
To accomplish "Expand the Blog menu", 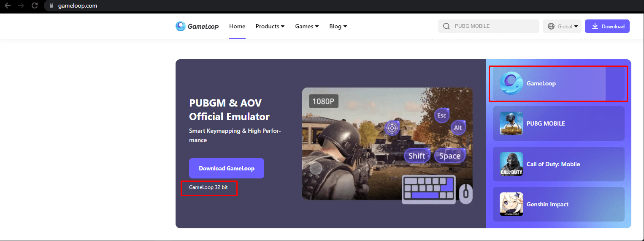I will tap(338, 26).
